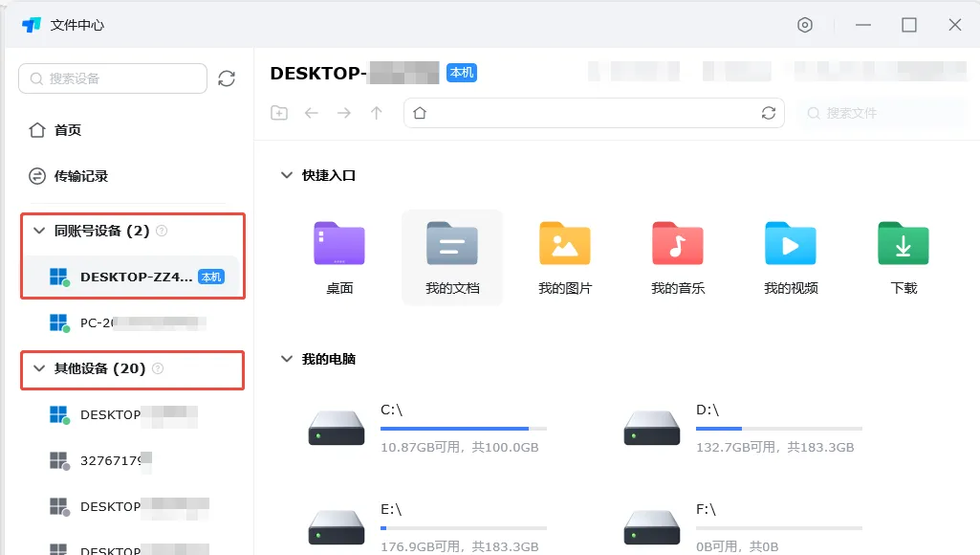Open the F:\ drive
The height and width of the screenshot is (555, 980).
point(743,527)
